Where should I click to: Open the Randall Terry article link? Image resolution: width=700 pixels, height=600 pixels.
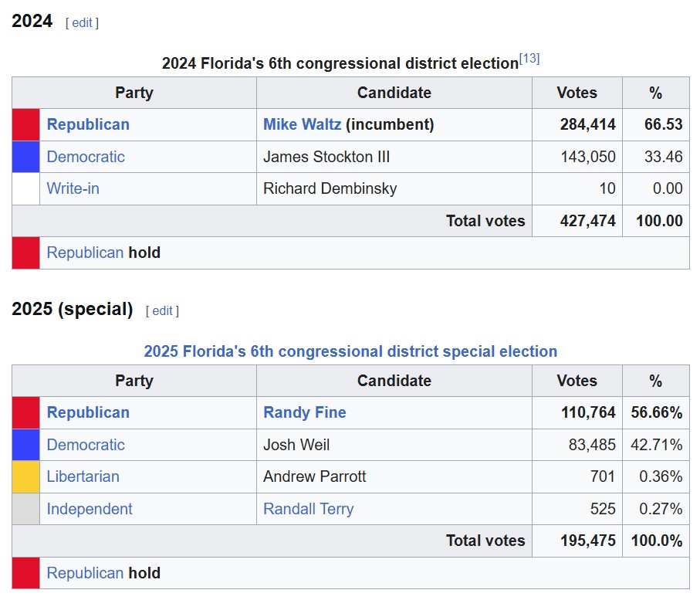point(308,509)
